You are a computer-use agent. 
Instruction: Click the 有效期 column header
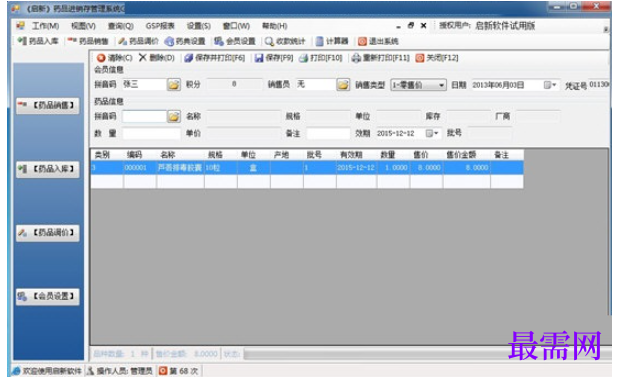pos(356,155)
